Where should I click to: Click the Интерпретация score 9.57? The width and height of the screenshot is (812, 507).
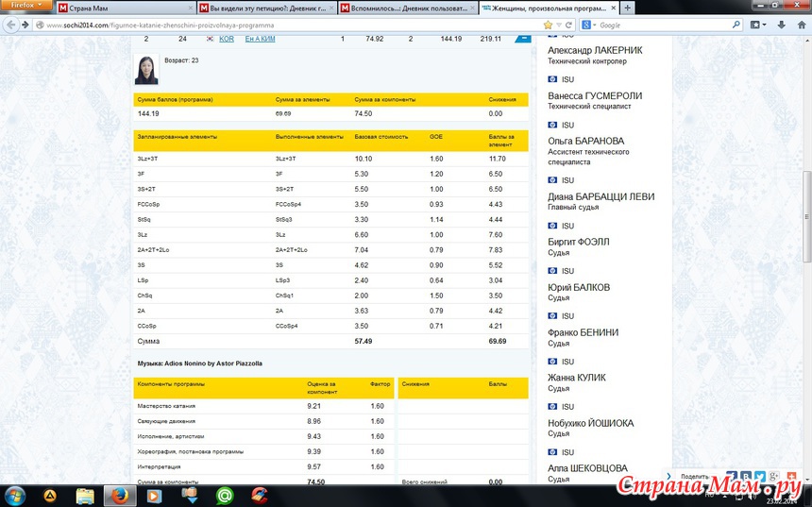(313, 466)
